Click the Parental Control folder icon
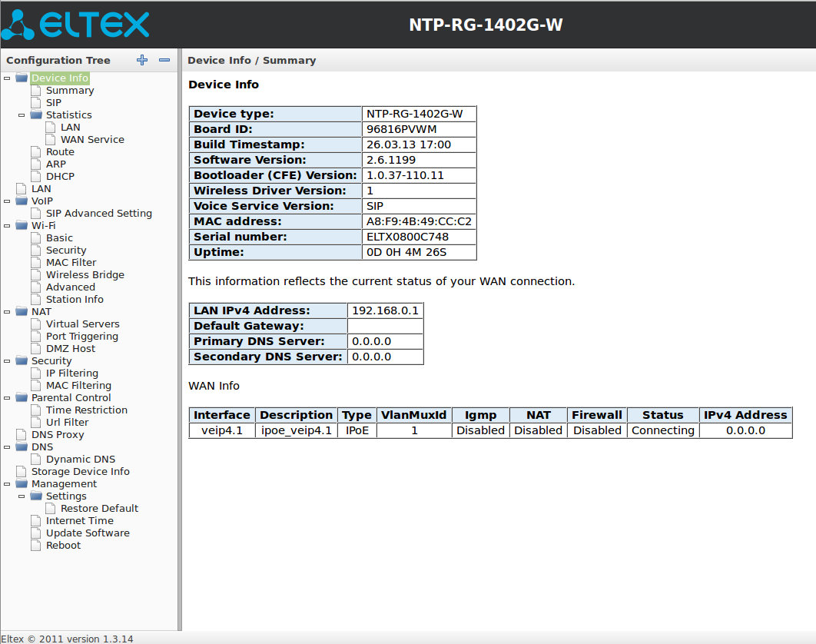 click(22, 398)
